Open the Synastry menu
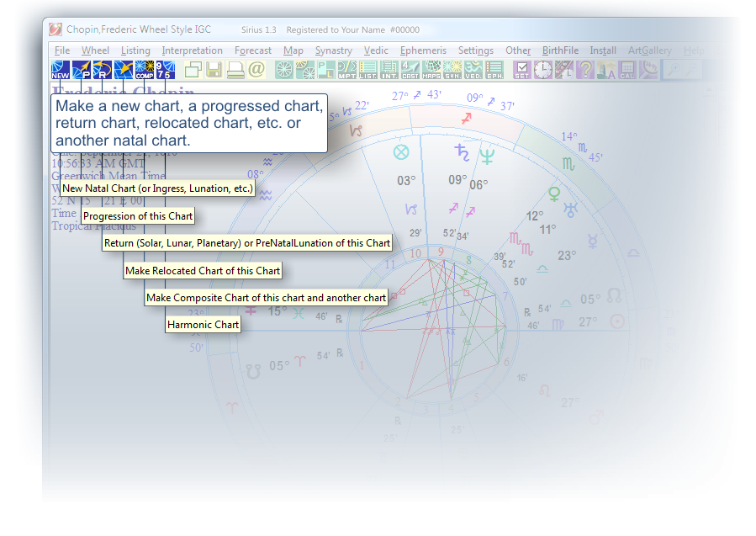Image resolution: width=756 pixels, height=536 pixels. point(333,50)
